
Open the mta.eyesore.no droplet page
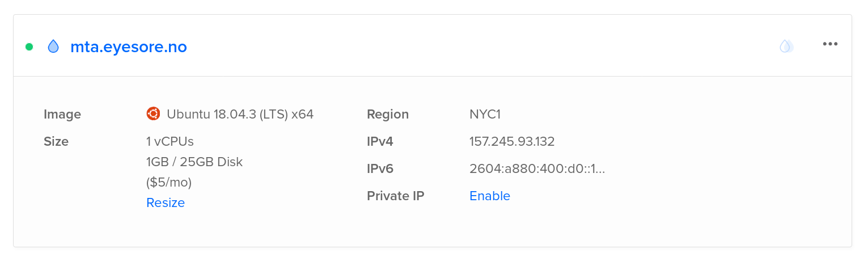[129, 47]
